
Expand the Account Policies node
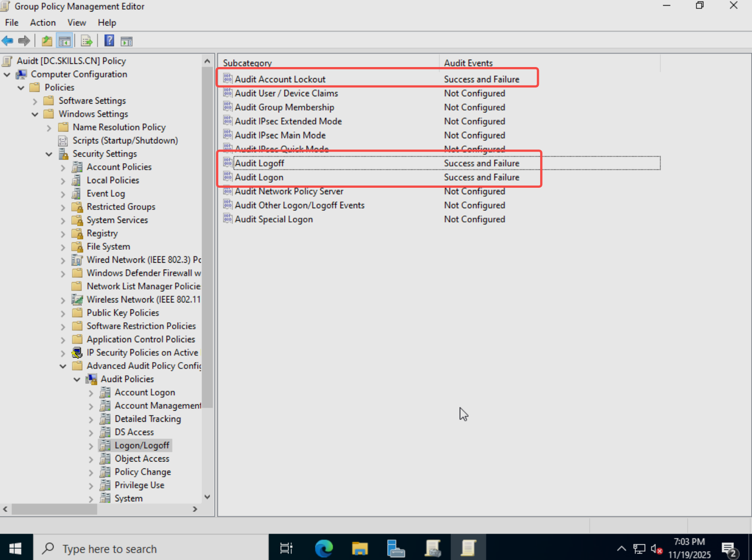pos(63,167)
